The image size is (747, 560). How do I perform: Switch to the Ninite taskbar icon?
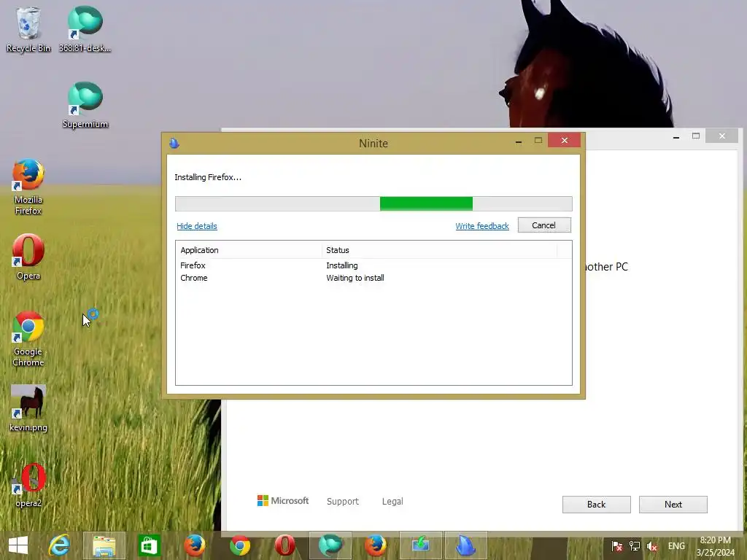465,545
